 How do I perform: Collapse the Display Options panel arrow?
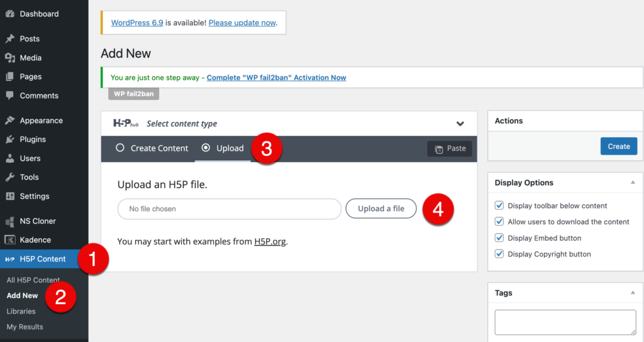(x=632, y=182)
